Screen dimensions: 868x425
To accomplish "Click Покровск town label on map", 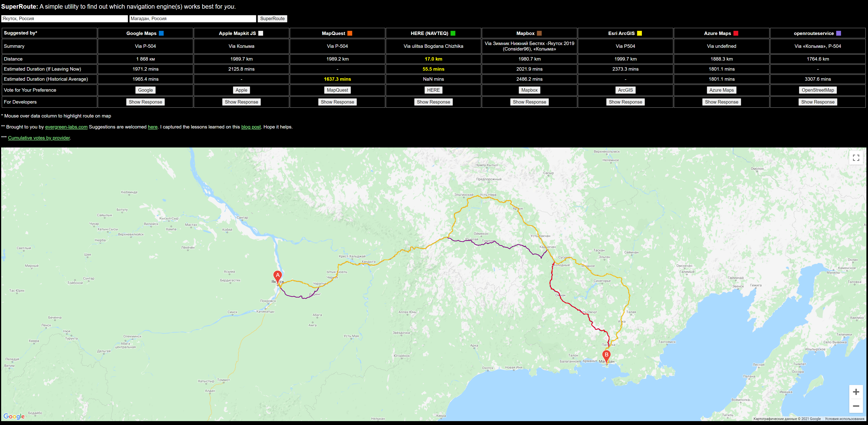I will (x=268, y=301).
